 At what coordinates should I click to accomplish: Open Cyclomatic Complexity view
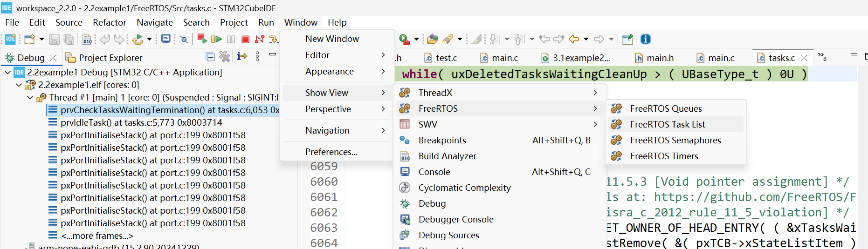pos(499,188)
